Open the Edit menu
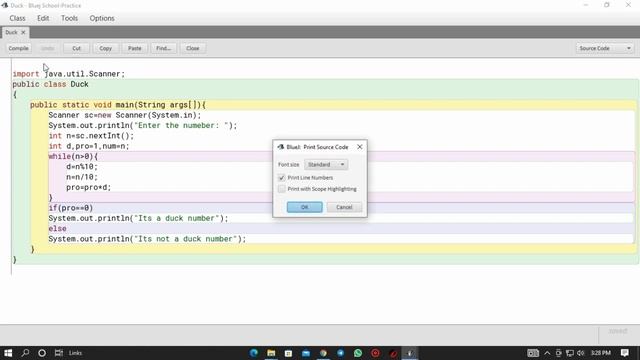The height and width of the screenshot is (360, 640). 43,18
